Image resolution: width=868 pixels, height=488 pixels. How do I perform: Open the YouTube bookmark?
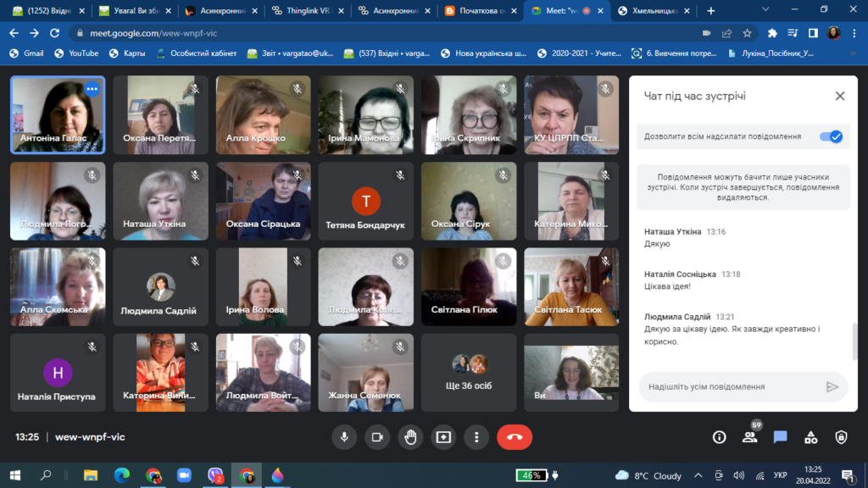click(x=76, y=53)
